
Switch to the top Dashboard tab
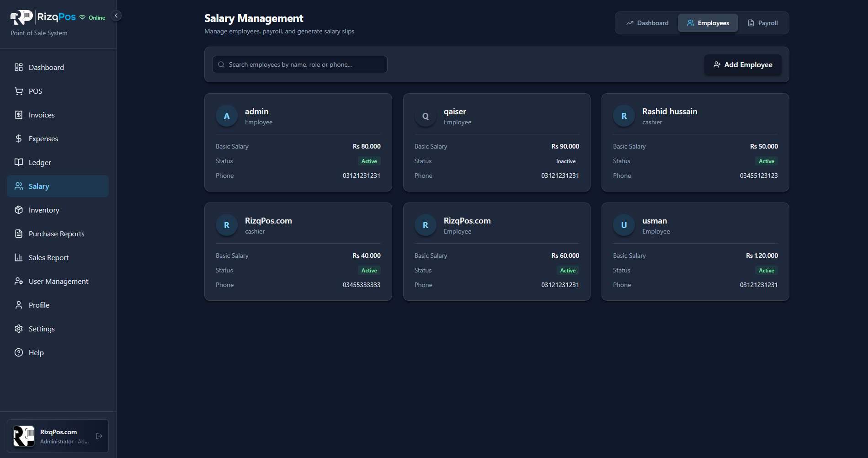647,23
